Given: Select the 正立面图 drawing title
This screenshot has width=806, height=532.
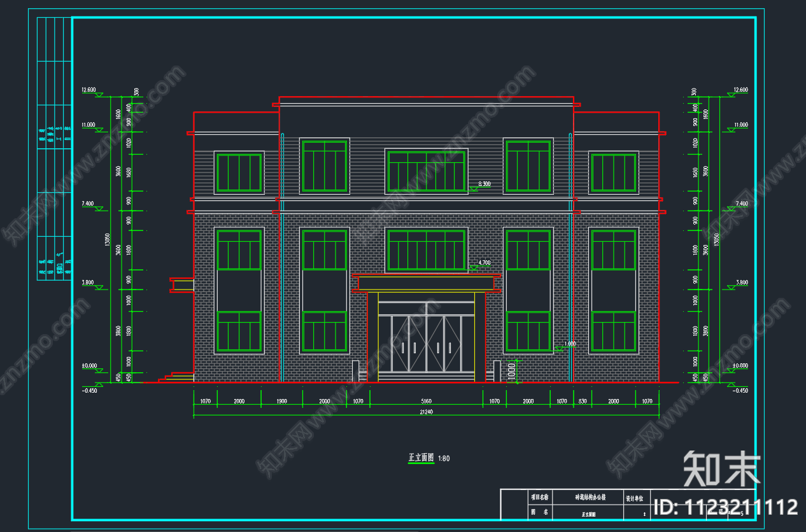Looking at the screenshot, I should click(x=421, y=458).
